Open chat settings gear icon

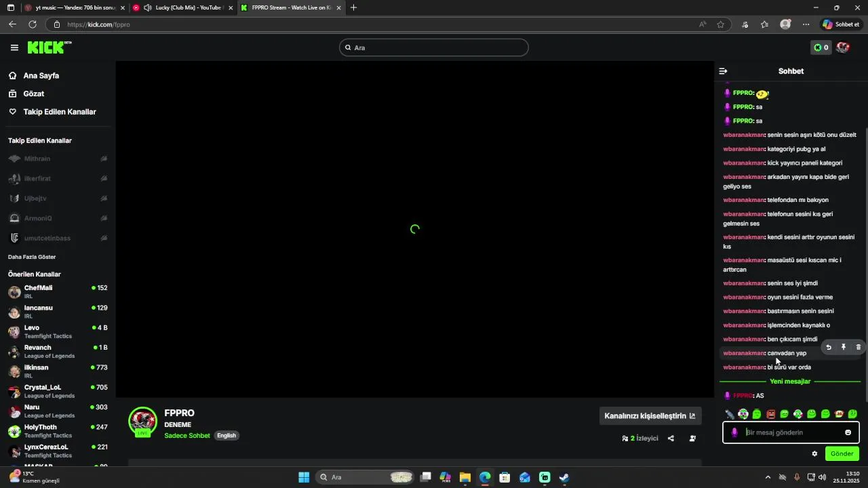click(814, 454)
